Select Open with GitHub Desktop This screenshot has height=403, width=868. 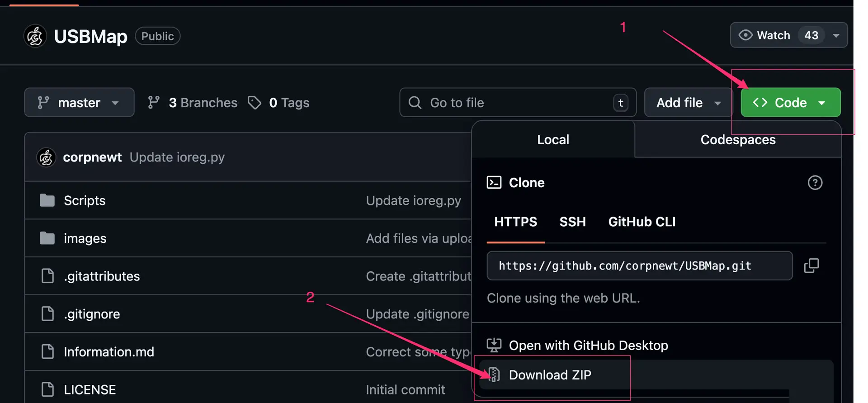588,346
